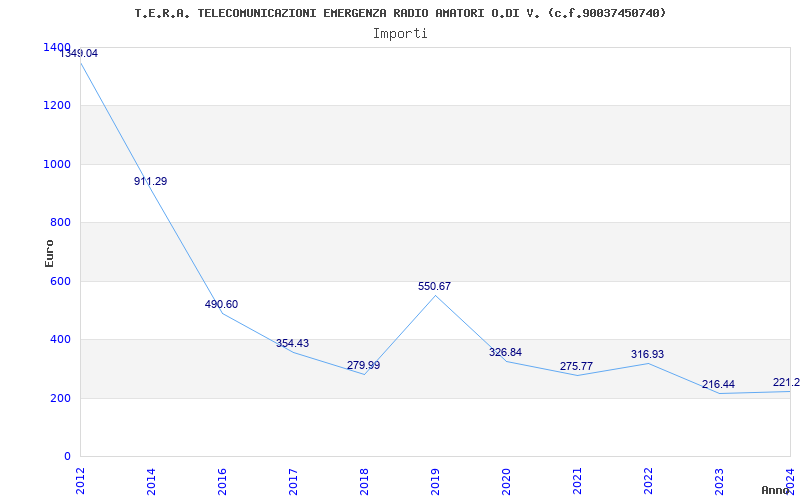Click the Euro y-axis title
The image size is (800, 500).
coord(49,253)
